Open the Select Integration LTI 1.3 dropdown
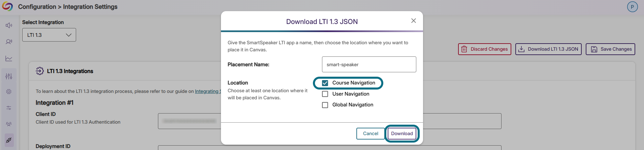This screenshot has height=150, width=644. pos(49,35)
